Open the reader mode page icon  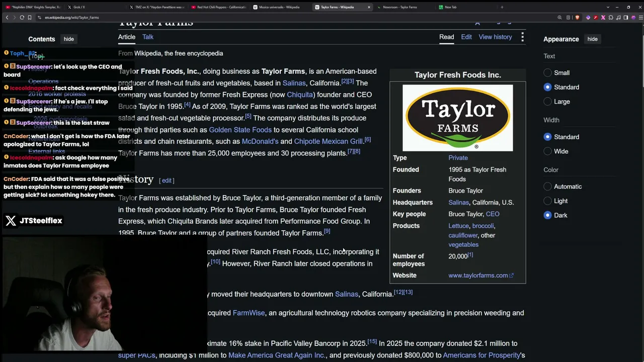(x=568, y=18)
